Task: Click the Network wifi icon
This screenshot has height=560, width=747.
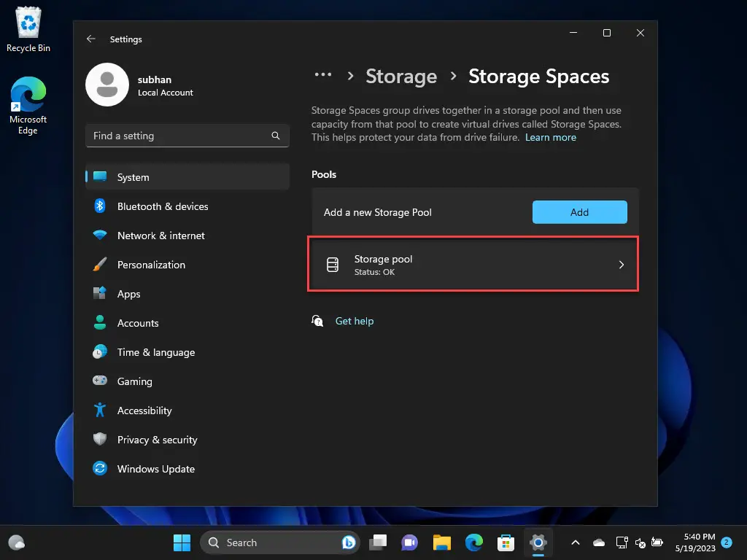Action: pos(99,236)
